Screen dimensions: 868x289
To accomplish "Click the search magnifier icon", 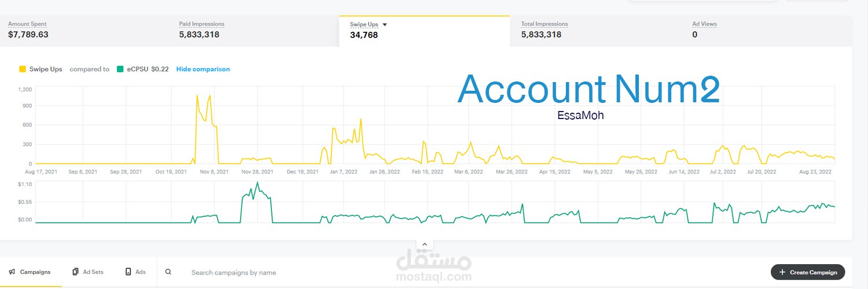I will click(168, 272).
